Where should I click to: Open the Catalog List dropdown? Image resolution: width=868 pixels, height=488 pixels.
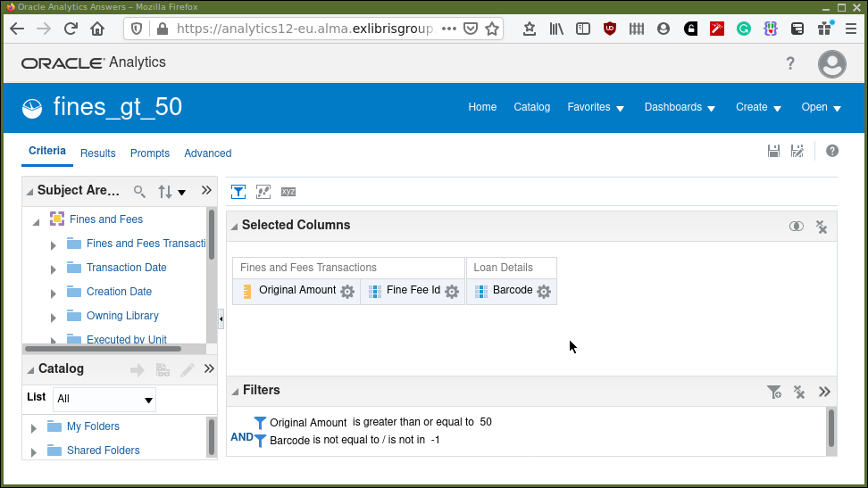(x=104, y=399)
